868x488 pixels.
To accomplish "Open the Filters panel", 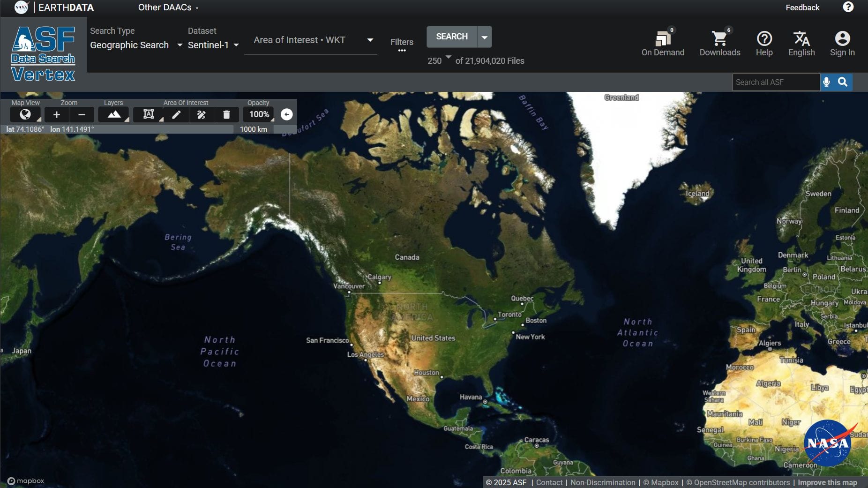I will [402, 44].
